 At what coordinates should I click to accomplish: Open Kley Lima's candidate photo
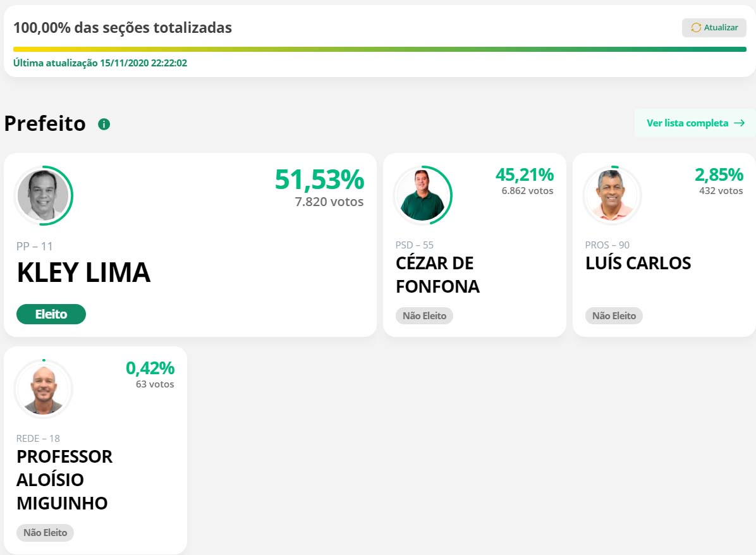point(44,195)
